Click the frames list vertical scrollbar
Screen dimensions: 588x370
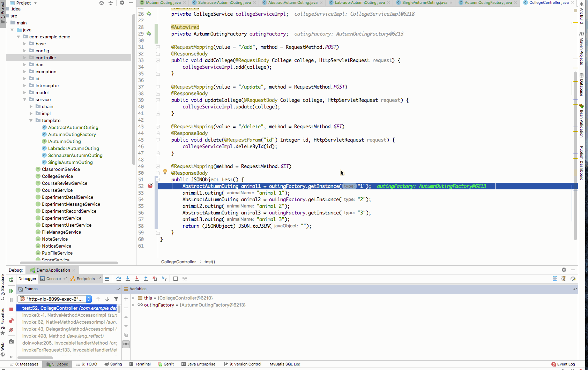pyautogui.click(x=119, y=309)
